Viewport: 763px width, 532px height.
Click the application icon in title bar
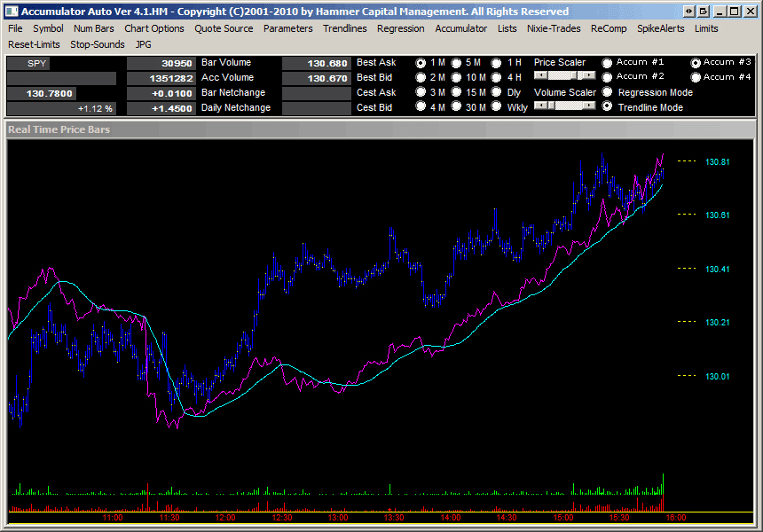(12, 12)
